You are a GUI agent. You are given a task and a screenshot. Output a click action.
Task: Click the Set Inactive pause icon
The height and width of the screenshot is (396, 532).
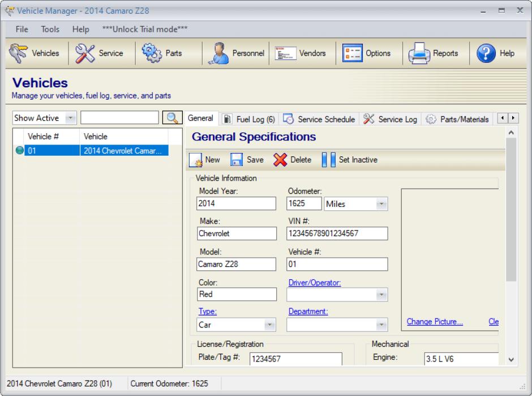tap(328, 160)
